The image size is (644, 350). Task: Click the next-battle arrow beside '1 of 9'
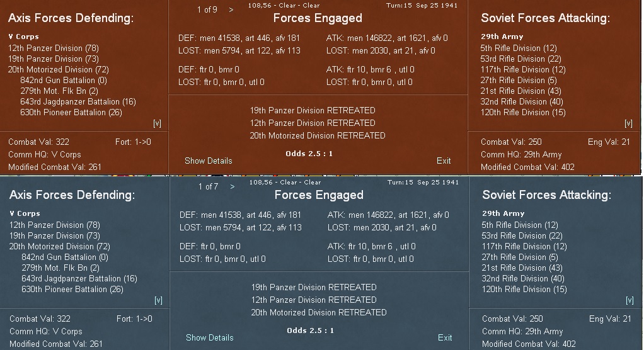[231, 9]
